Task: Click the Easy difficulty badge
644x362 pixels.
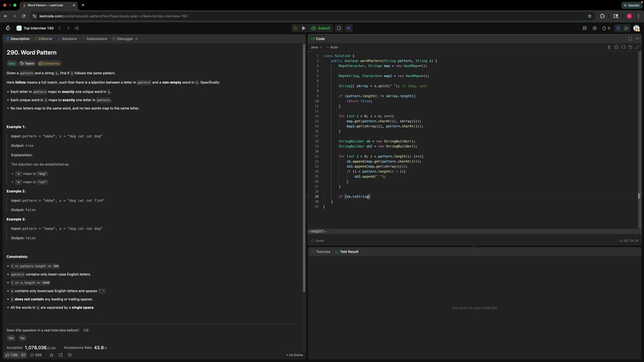Action: point(12,63)
